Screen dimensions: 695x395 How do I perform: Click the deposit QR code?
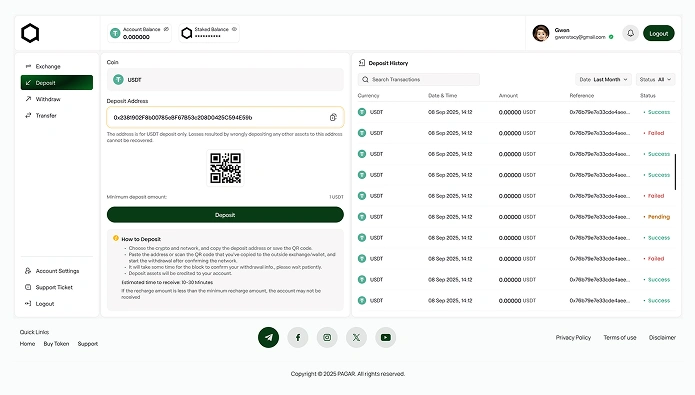tap(225, 168)
